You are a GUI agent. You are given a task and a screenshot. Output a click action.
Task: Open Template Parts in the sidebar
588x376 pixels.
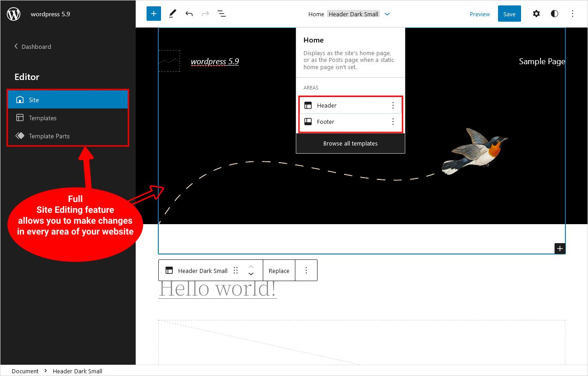pyautogui.click(x=49, y=136)
